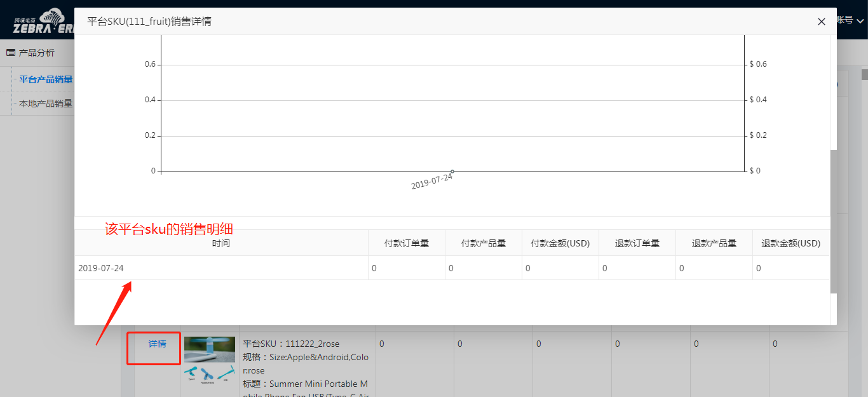Screen dimensions: 868x397
Task: Click the 付款金额(USD) column header
Action: 560,243
